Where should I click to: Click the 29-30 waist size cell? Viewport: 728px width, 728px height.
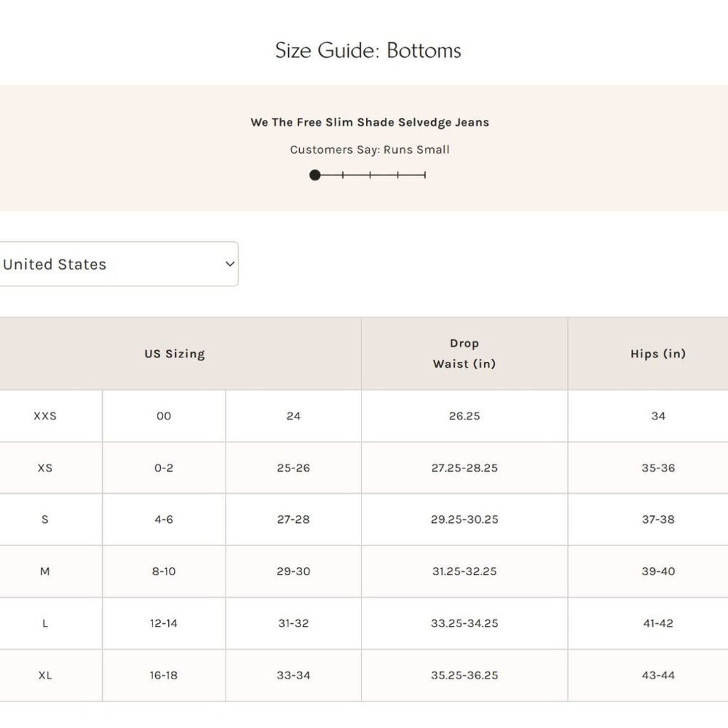tap(293, 571)
